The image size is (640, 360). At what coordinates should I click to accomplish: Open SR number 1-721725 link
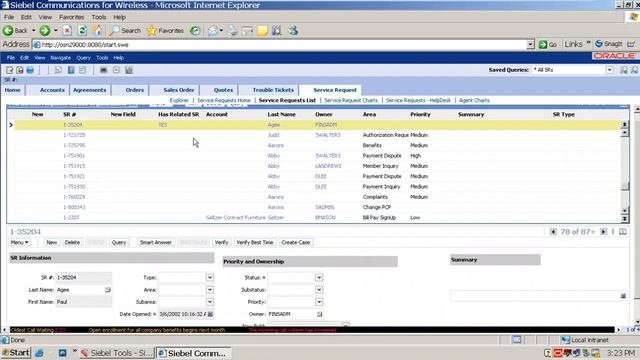(74, 135)
